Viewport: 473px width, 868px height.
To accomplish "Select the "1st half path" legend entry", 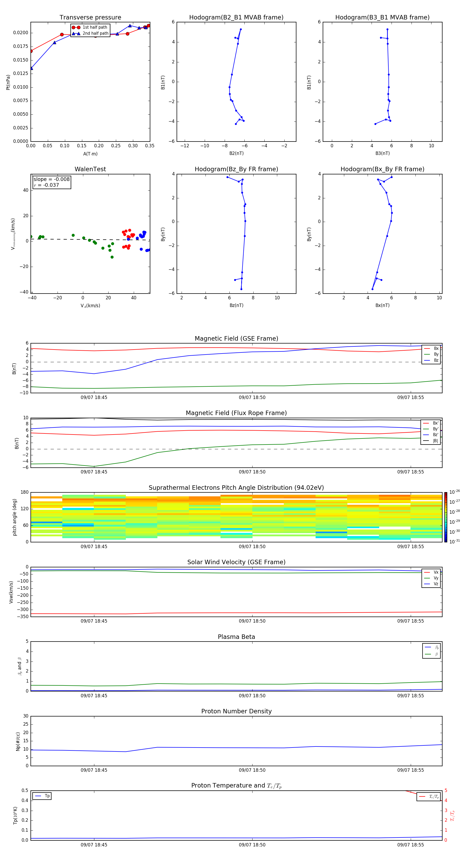I will click(90, 27).
